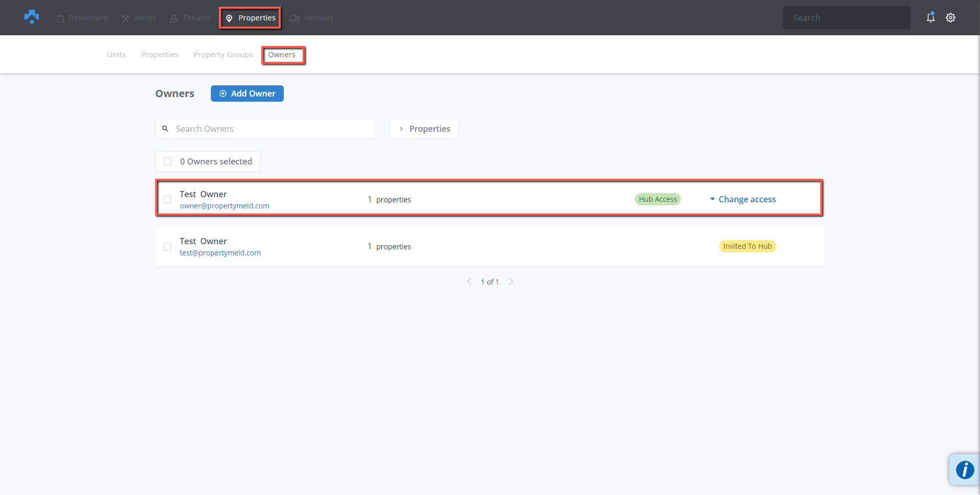Viewport: 980px width, 495px height.
Task: Open the test@propertymeld.com email link
Action: click(x=220, y=253)
